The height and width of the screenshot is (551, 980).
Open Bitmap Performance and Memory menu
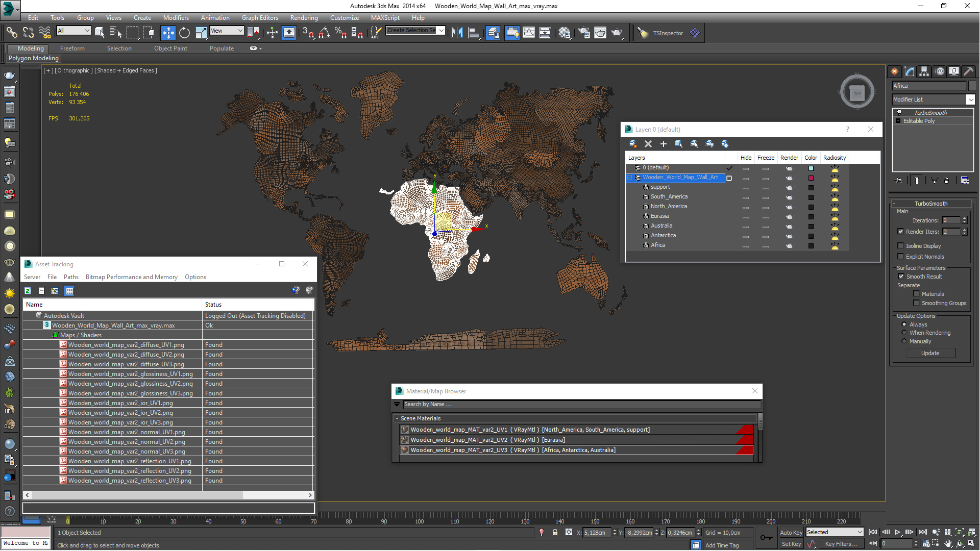click(x=131, y=277)
